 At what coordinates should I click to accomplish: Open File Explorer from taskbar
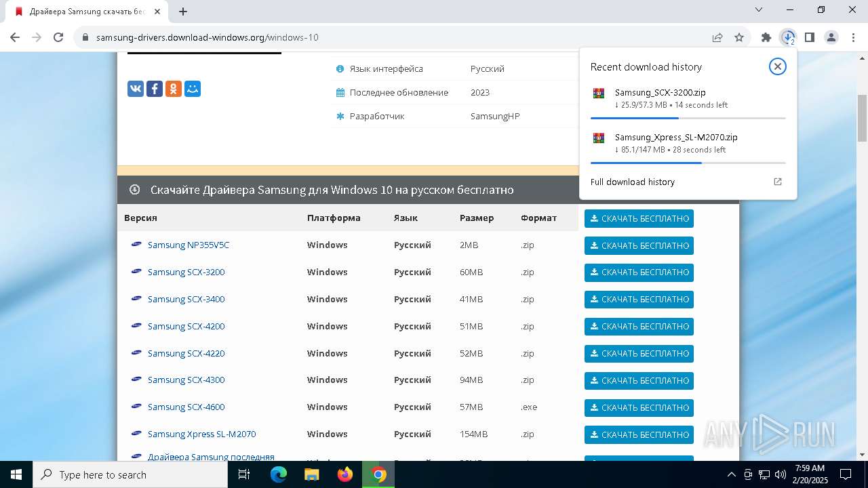tap(311, 474)
